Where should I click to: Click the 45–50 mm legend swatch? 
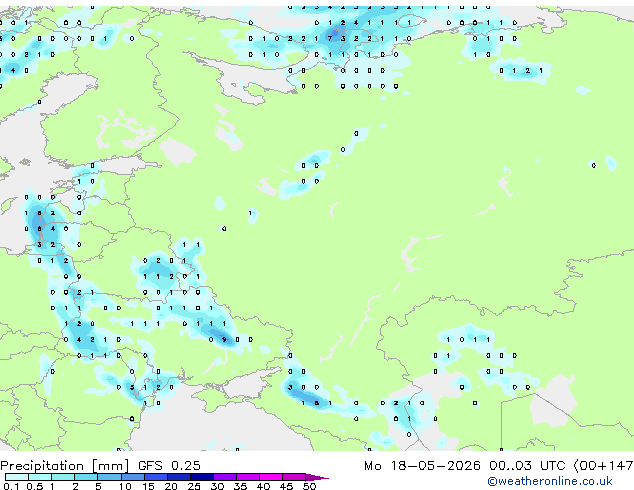point(294,477)
